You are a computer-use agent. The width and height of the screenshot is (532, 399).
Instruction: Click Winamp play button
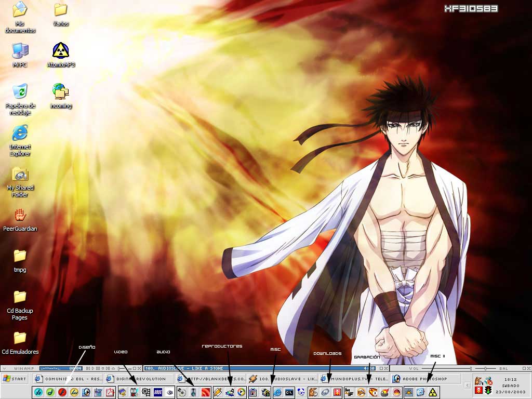point(93,368)
